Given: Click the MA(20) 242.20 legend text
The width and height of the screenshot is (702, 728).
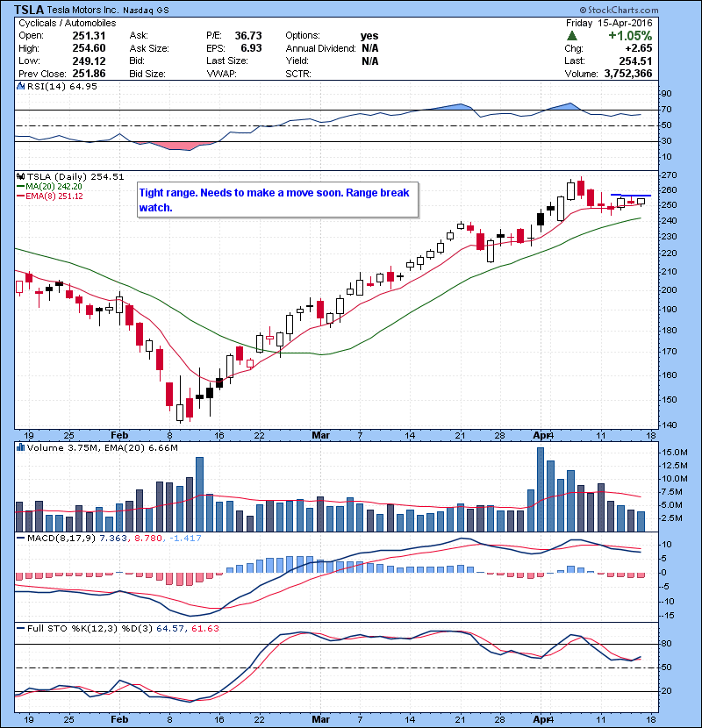Looking at the screenshot, I should coord(54,186).
